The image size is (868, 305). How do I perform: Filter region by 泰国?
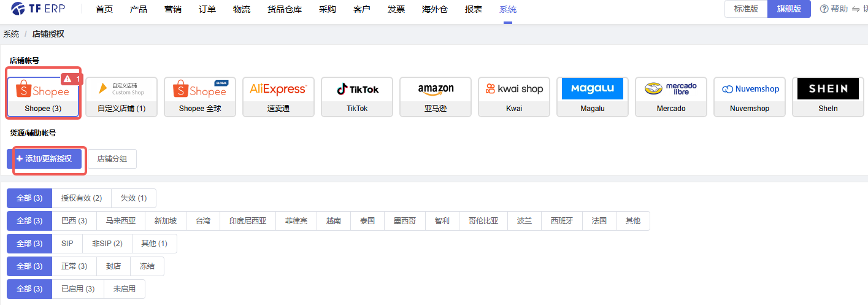point(367,221)
